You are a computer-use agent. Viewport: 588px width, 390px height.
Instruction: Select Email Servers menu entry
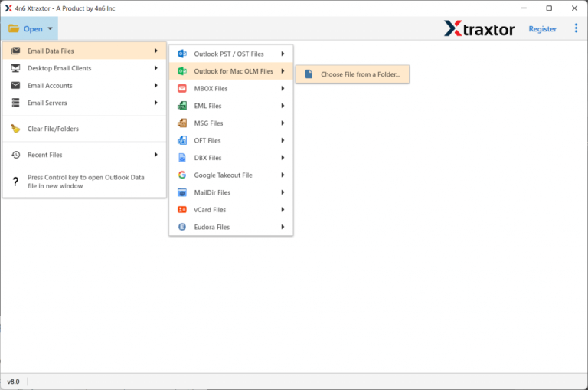(84, 103)
